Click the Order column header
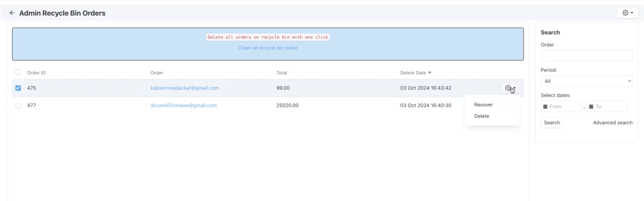 coord(157,73)
